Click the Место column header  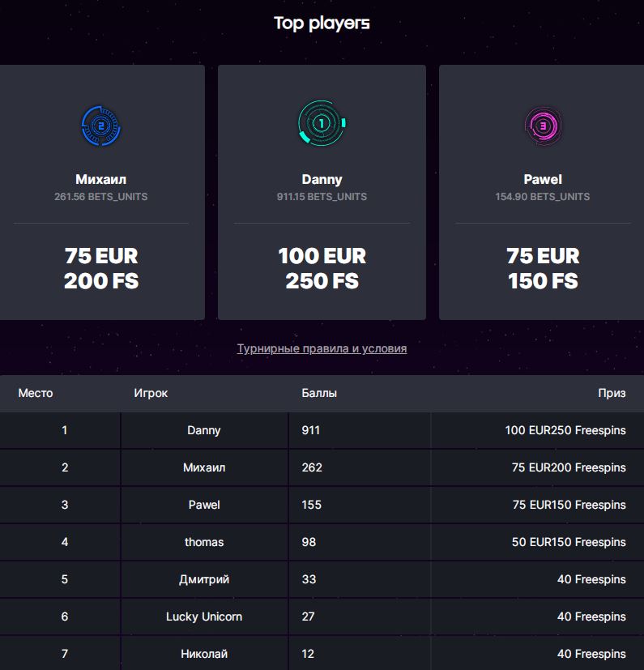(36, 393)
